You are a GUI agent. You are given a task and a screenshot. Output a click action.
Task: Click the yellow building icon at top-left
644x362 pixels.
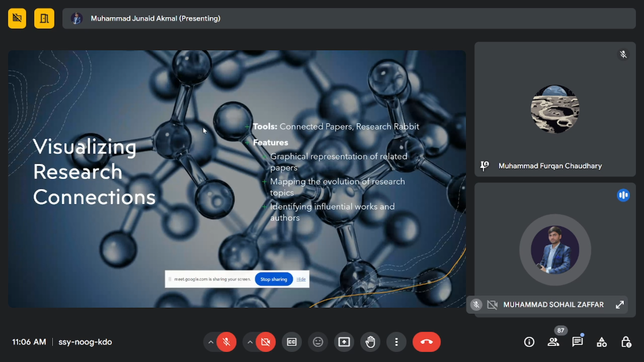tap(44, 18)
